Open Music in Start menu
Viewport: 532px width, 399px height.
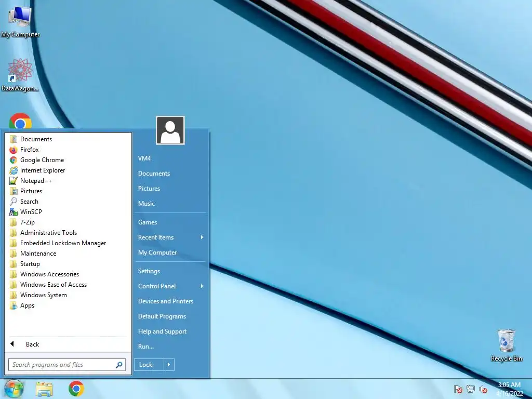tap(146, 204)
